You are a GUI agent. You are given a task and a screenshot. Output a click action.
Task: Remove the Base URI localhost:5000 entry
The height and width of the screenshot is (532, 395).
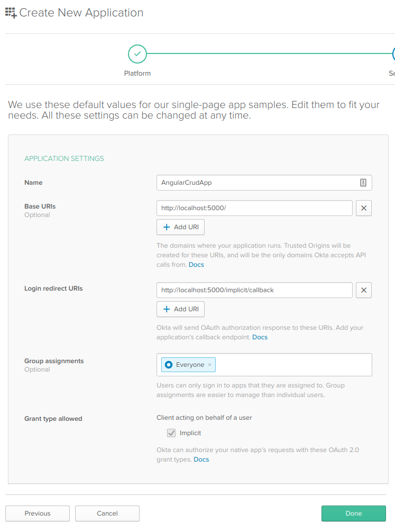364,208
